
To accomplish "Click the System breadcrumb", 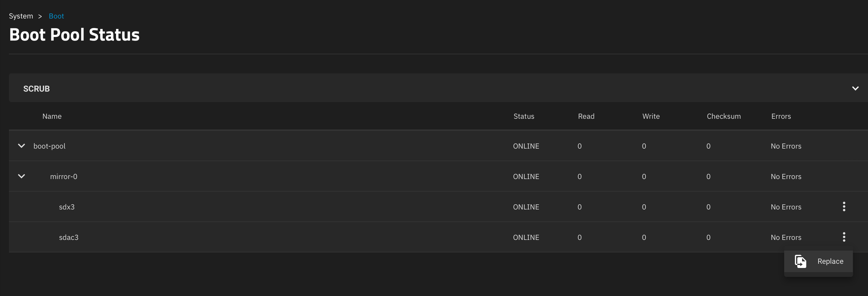I will [21, 16].
